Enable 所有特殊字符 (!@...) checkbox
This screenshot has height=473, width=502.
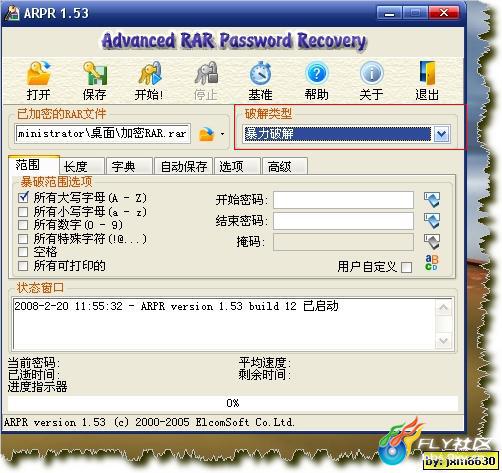(x=23, y=239)
